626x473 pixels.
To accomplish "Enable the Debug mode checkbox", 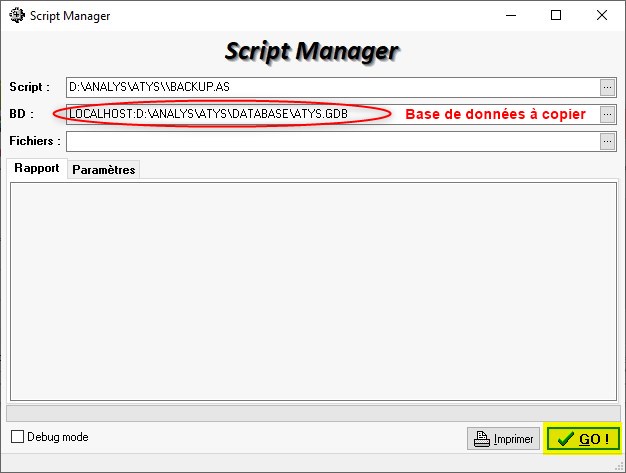I will coord(18,437).
